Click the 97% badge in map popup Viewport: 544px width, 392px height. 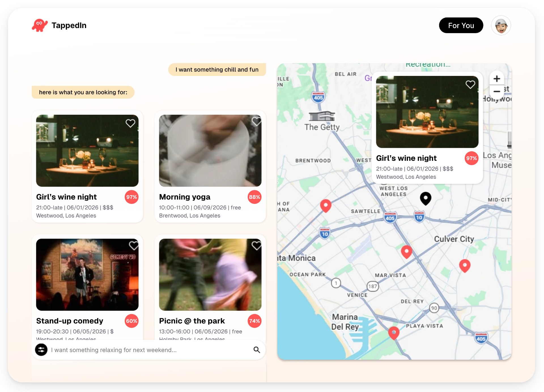pyautogui.click(x=471, y=158)
